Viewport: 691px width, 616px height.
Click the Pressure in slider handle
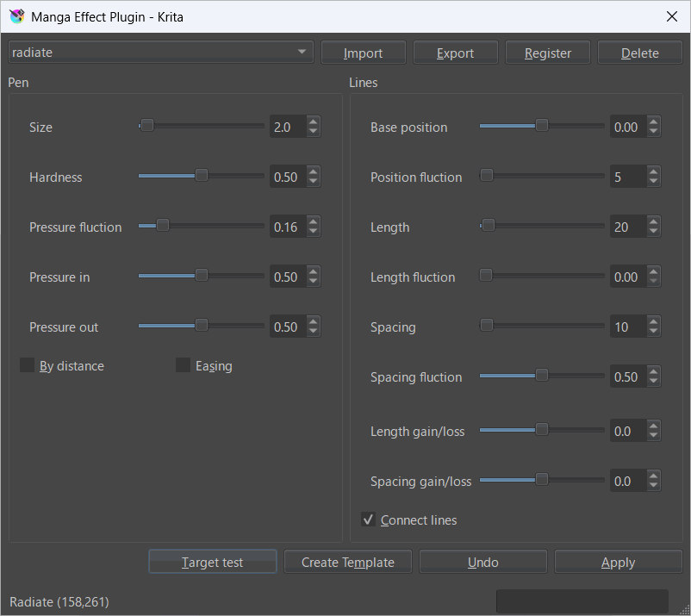[x=202, y=276]
